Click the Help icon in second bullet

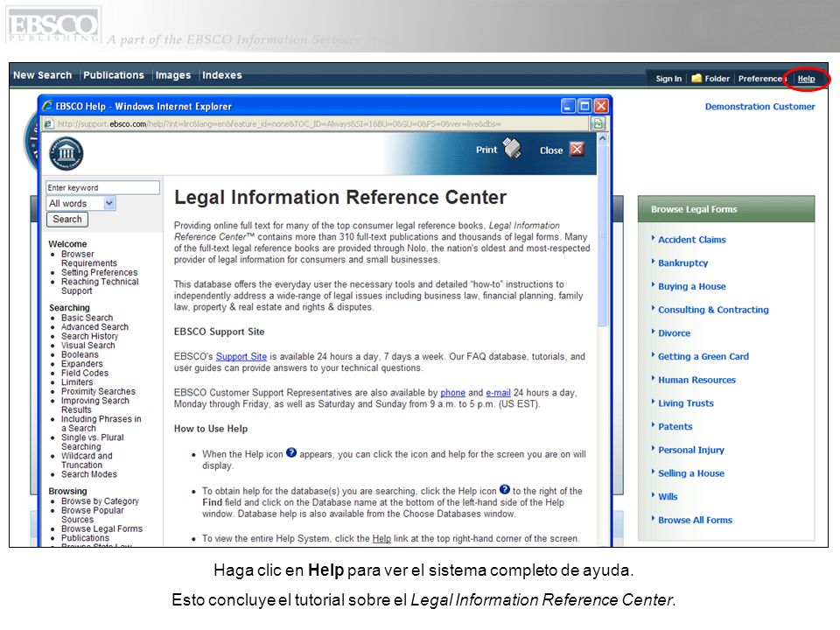505,489
